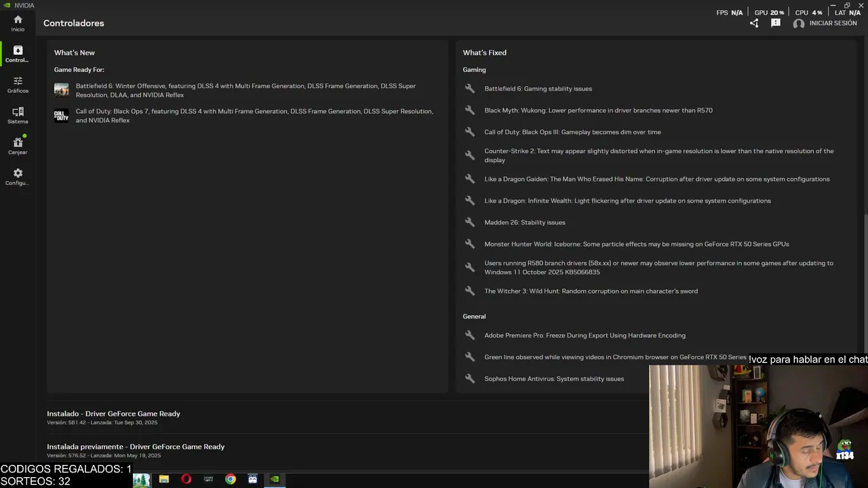Click the share icon in header

coord(754,23)
